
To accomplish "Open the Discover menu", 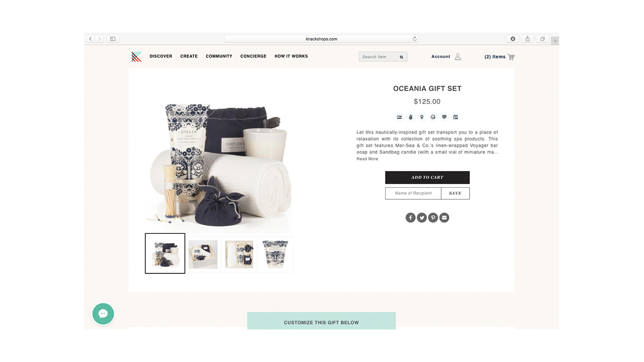I will 161,56.
